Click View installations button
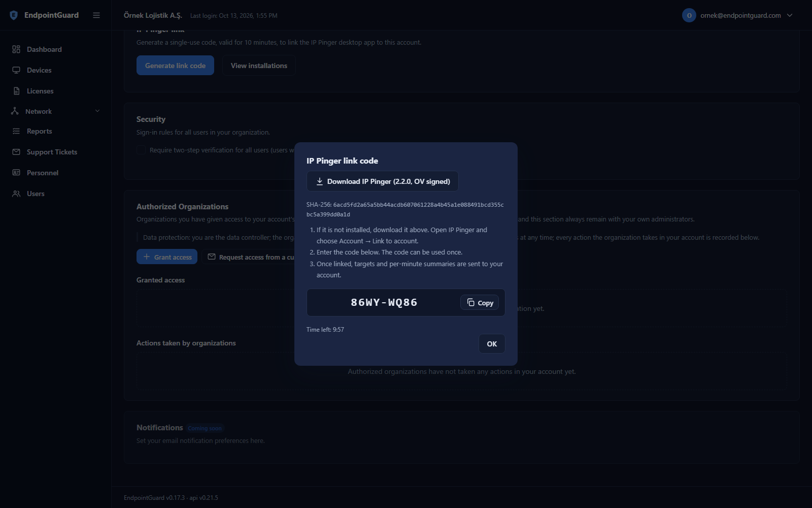The height and width of the screenshot is (508, 812). tap(259, 66)
